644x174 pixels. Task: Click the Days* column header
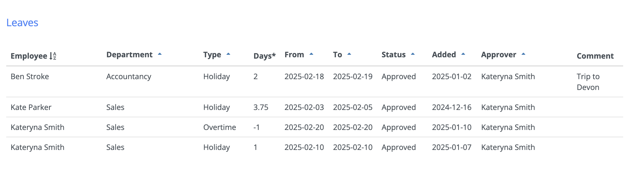264,56
